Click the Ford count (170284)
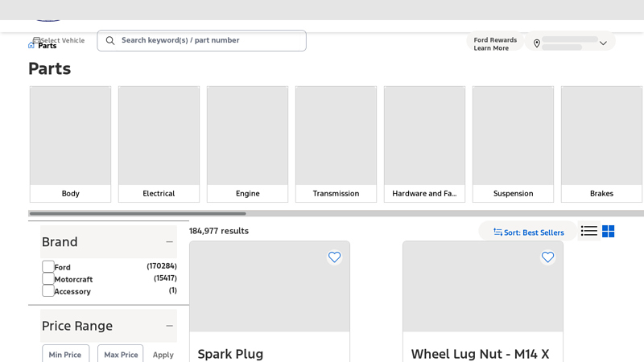 pos(162,266)
